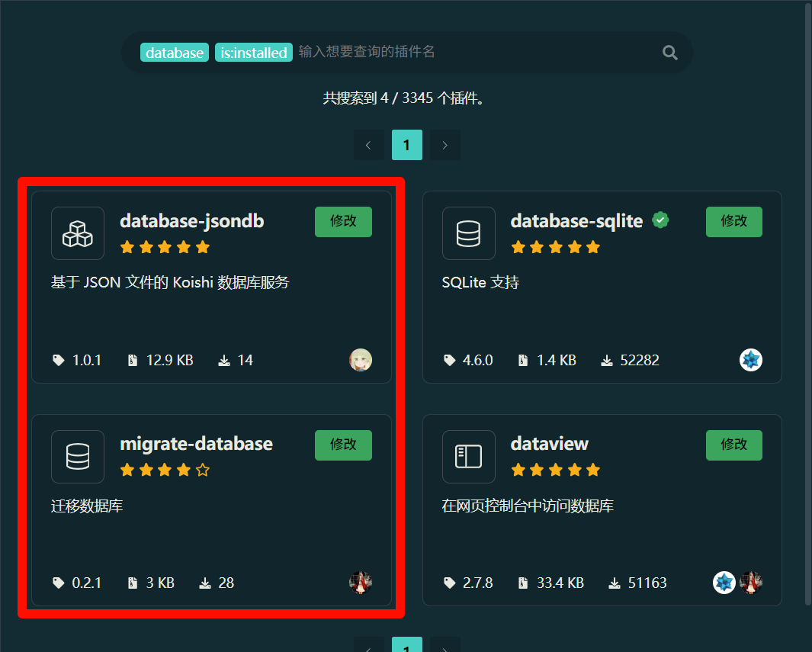Focus the plugin name search input

(x=473, y=52)
